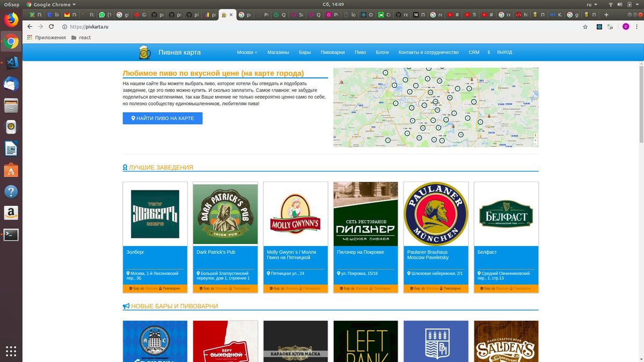Go to Пивоварни section
Viewport: 644px width, 362px height.
coord(333,52)
